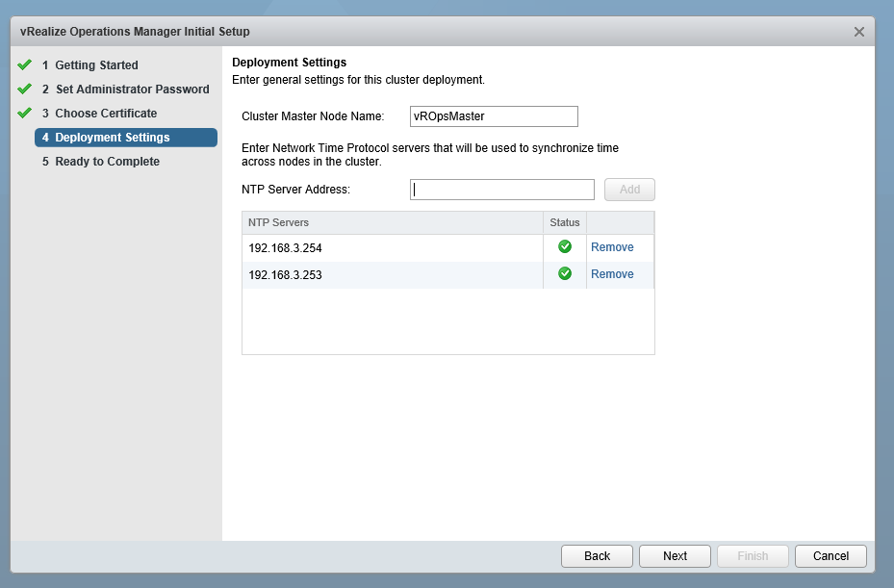Click the Finish button
This screenshot has height=588, width=894.
[753, 556]
